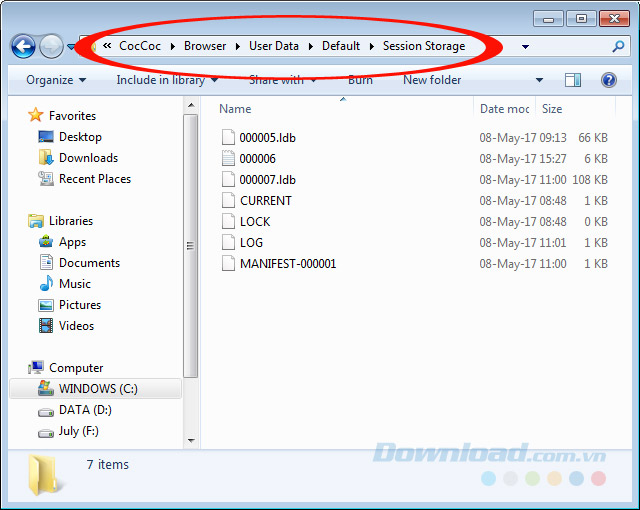This screenshot has height=510, width=640.
Task: Select the DATA (D:) drive
Action: (x=85, y=410)
